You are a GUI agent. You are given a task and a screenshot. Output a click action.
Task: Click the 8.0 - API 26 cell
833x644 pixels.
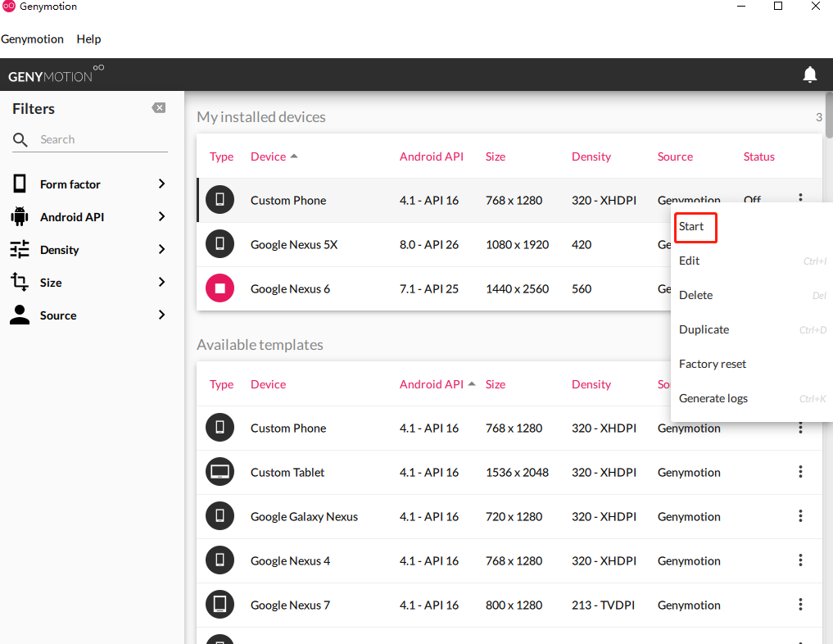[x=428, y=245]
